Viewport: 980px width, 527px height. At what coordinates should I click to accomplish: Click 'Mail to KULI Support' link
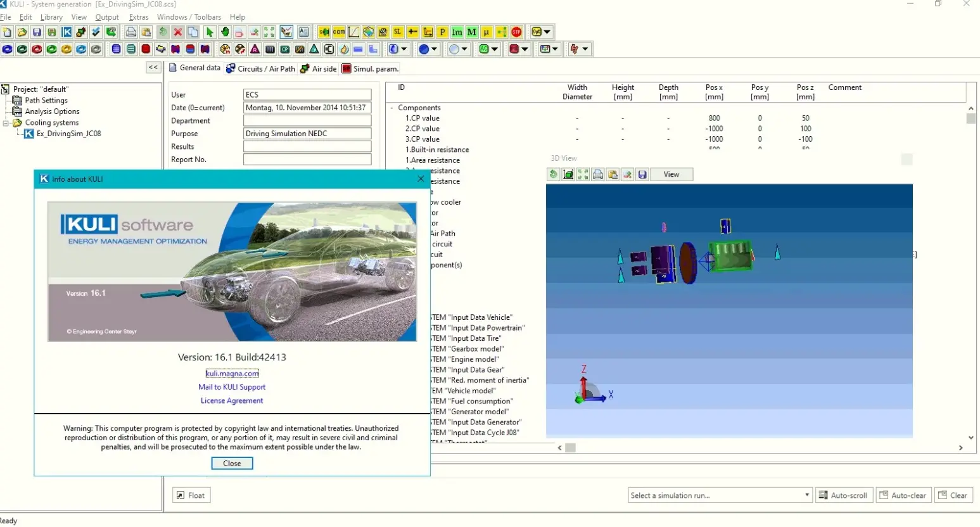pyautogui.click(x=232, y=387)
